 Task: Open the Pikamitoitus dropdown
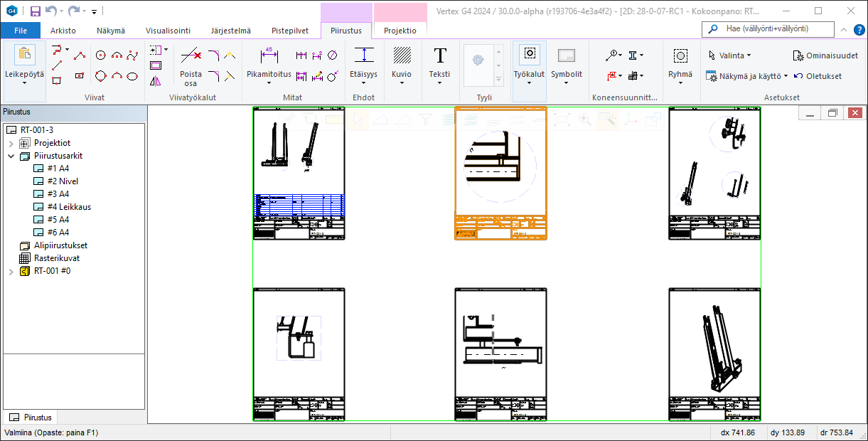(269, 83)
